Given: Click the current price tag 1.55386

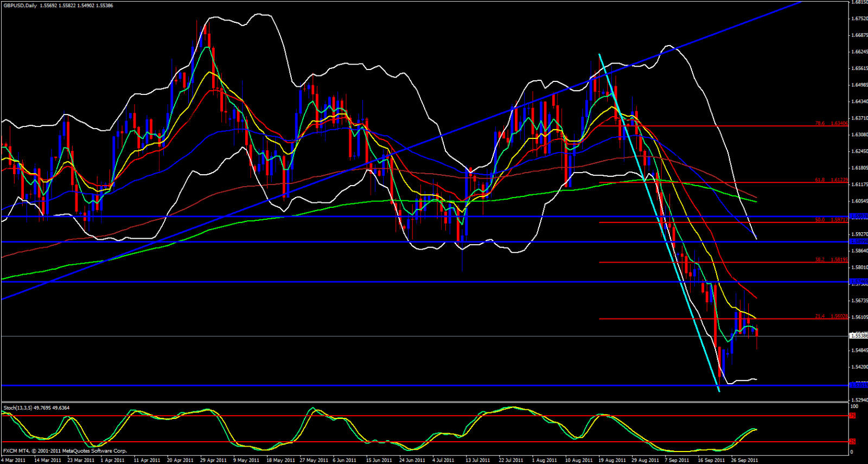Looking at the screenshot, I should [858, 336].
